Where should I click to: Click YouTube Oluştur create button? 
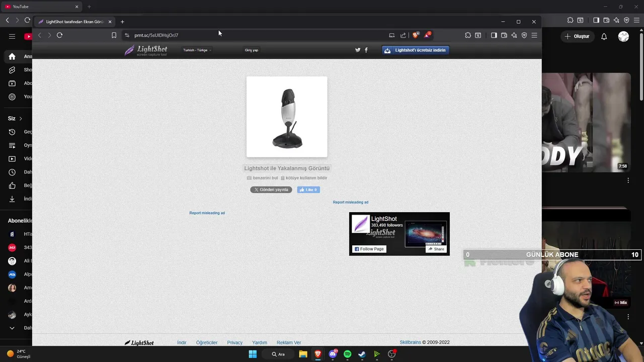tap(577, 36)
